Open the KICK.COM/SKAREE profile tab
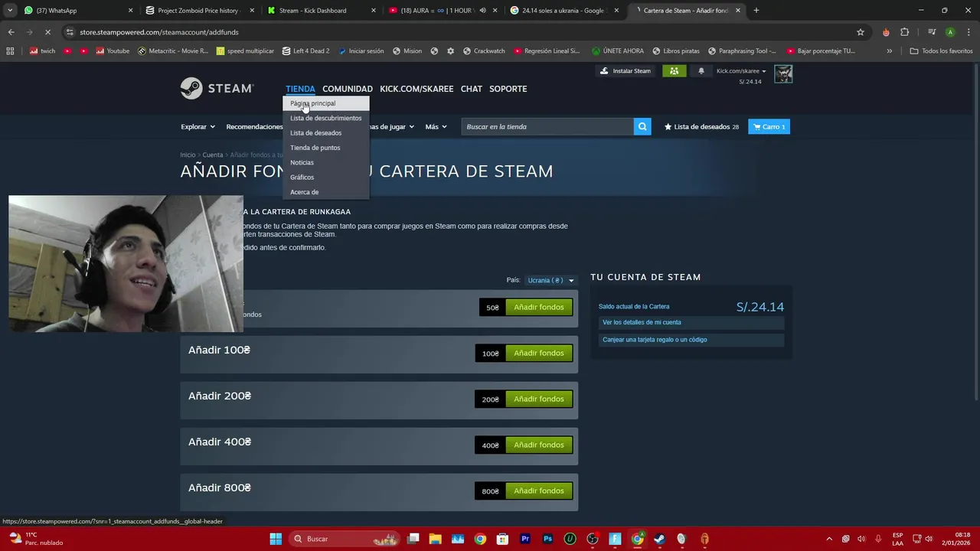Image resolution: width=980 pixels, height=551 pixels. (x=416, y=89)
